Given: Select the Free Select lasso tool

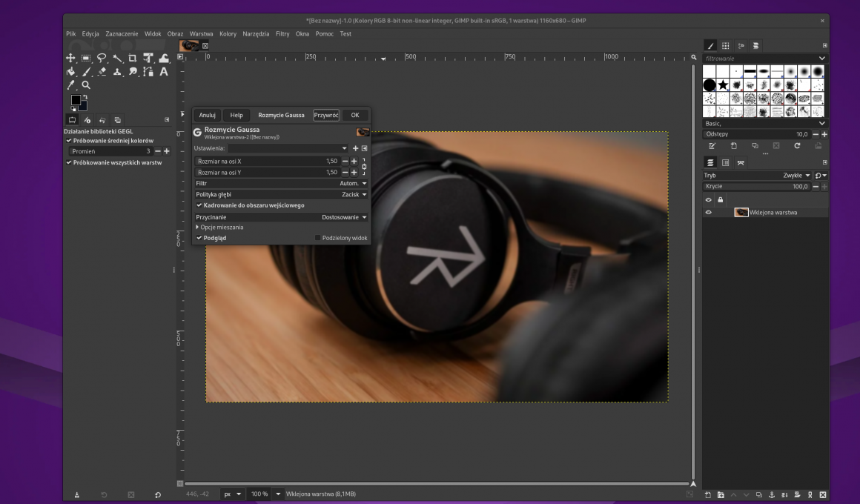Looking at the screenshot, I should click(x=102, y=58).
